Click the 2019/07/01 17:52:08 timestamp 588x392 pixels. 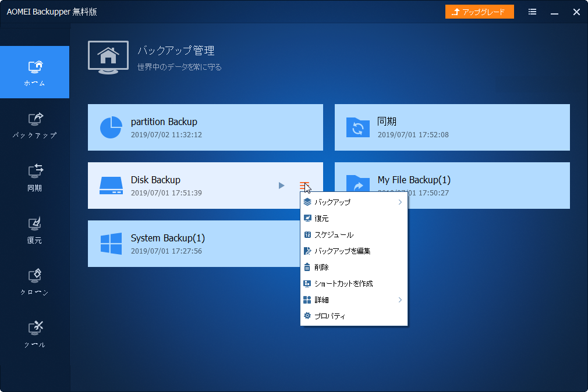pyautogui.click(x=413, y=134)
